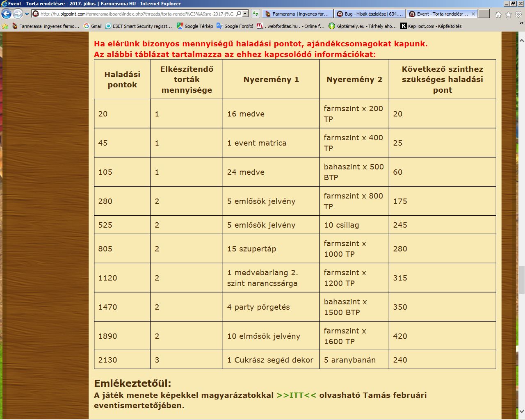Screen dimensions: 525x420
Task: Expand favorites bar overflow chevron
Action: point(521,23)
